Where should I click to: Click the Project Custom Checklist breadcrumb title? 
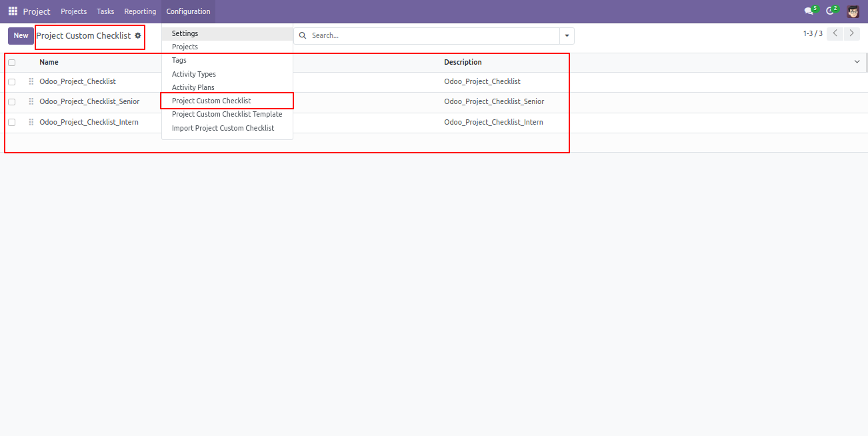(83, 35)
